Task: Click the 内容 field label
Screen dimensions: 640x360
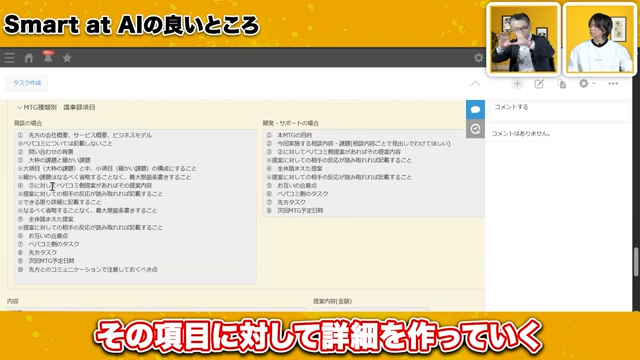Action: (13, 301)
